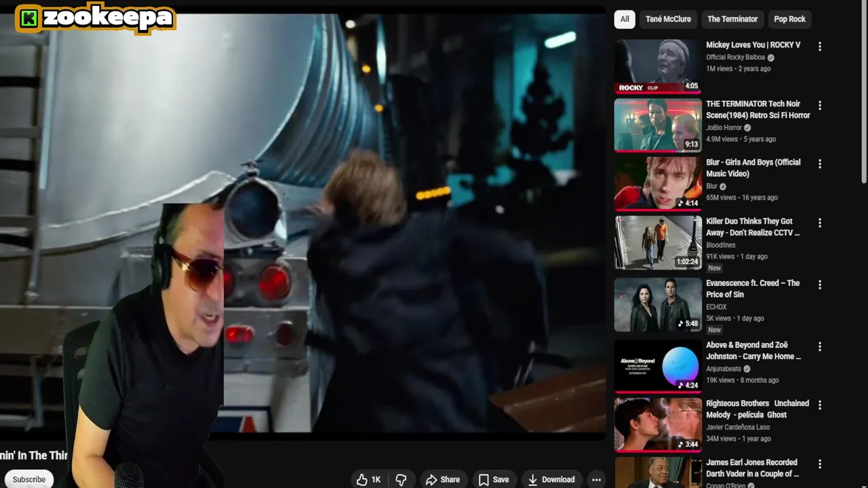Open 'James Earl Jones Recorded Darth Vader' title
The width and height of the screenshot is (868, 488).
(x=752, y=468)
